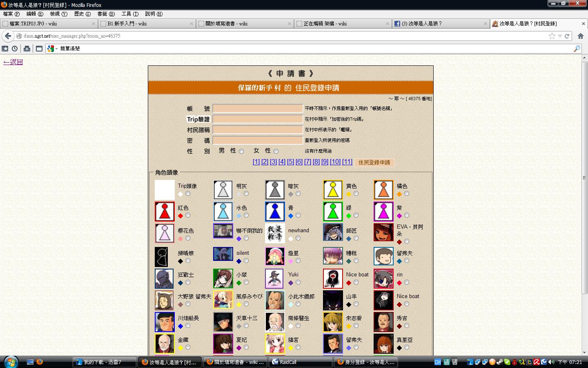Choose the 水色 avatar radio button
588x368 pixels.
point(246,215)
